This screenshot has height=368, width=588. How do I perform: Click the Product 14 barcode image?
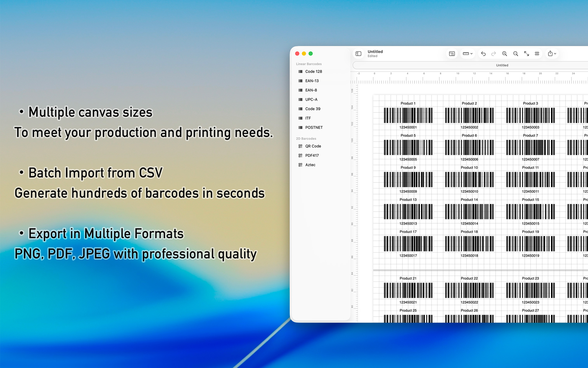tap(469, 212)
